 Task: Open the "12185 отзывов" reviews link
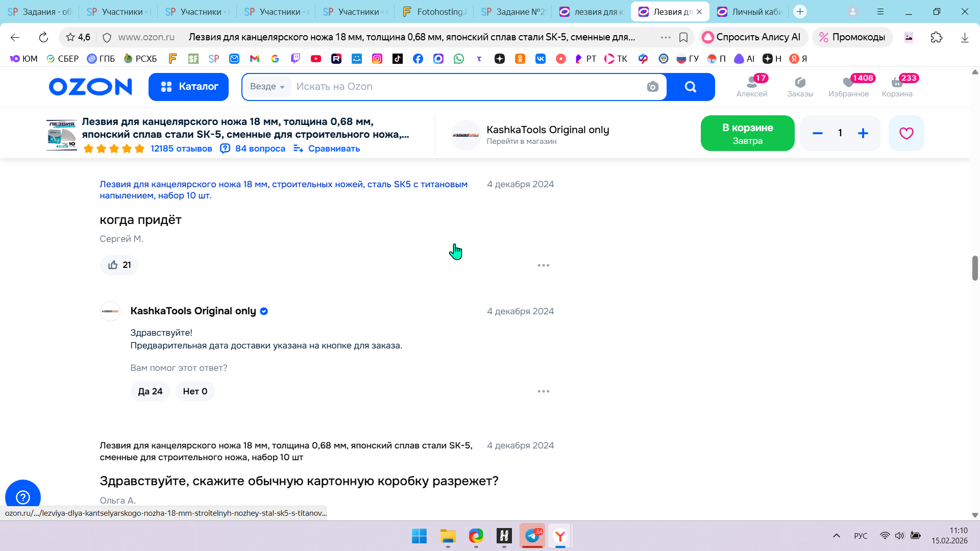pyautogui.click(x=181, y=148)
